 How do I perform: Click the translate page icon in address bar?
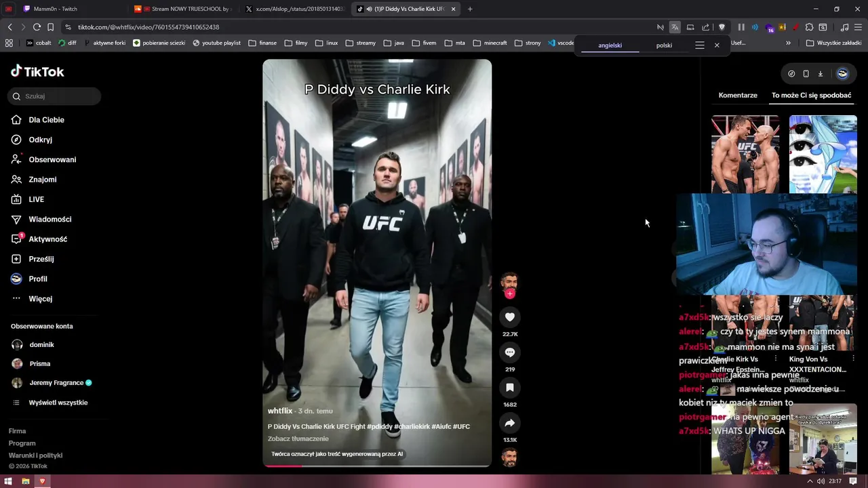[675, 27]
